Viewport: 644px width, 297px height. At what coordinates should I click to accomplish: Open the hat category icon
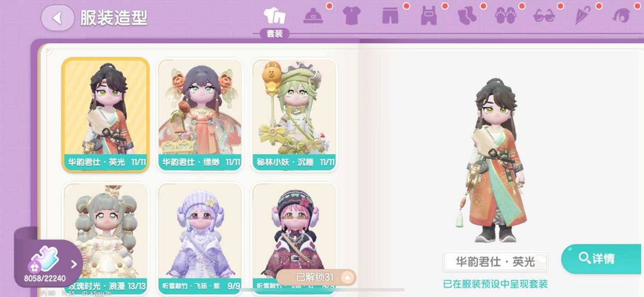point(314,16)
